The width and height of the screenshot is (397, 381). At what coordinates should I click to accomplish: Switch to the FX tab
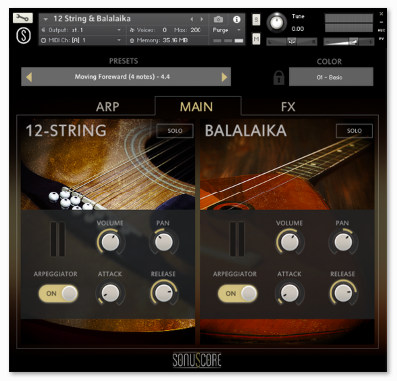tap(288, 107)
